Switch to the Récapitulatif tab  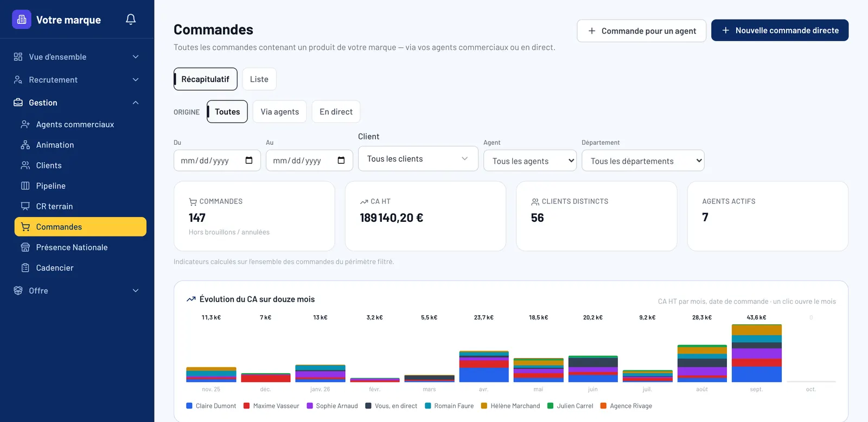206,79
